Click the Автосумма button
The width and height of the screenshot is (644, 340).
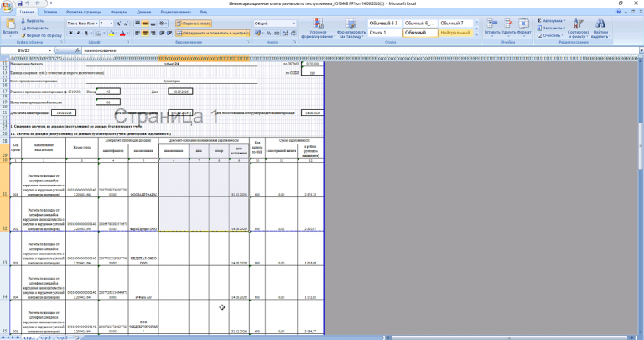click(551, 20)
